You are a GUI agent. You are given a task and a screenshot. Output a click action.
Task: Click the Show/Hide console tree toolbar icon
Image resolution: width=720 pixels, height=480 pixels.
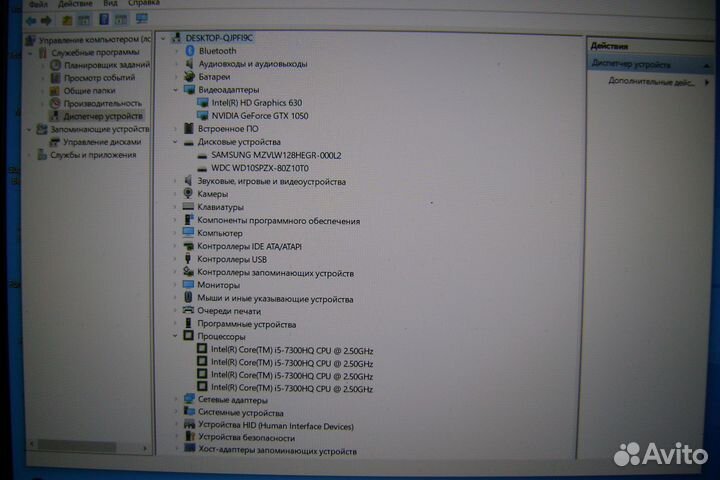coord(84,20)
